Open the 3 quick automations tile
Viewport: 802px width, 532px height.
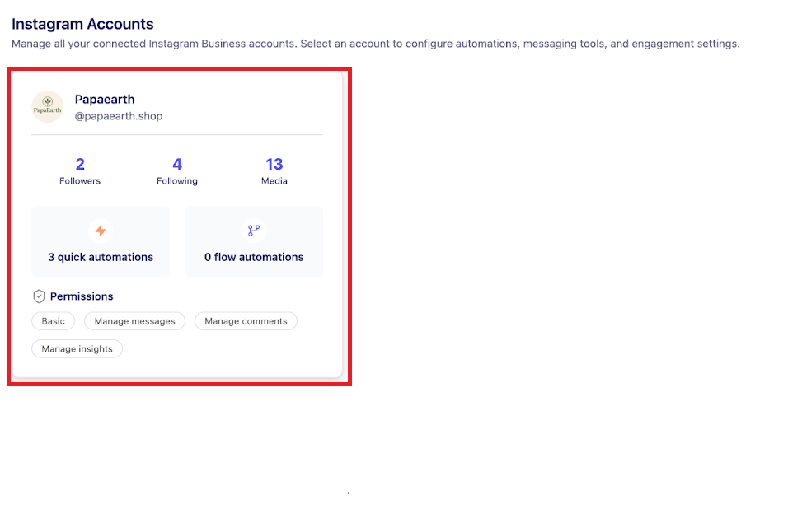(101, 241)
